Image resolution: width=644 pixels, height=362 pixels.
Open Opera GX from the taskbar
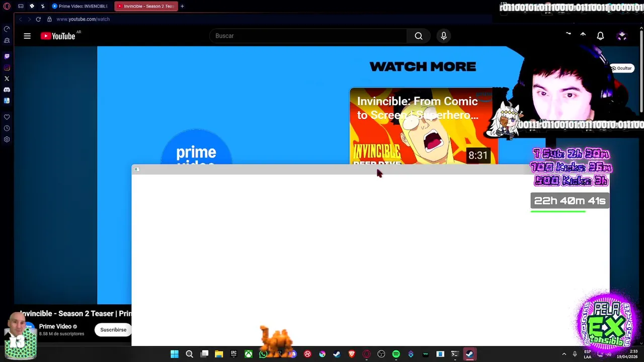click(x=366, y=354)
